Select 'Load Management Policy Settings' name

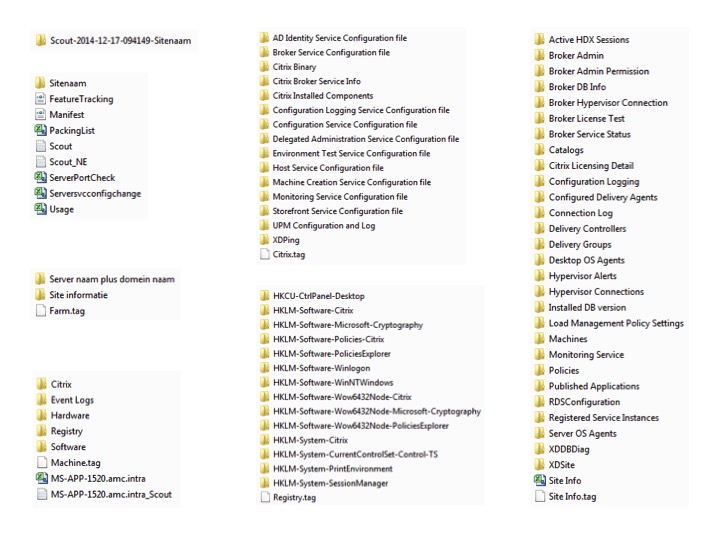point(616,323)
